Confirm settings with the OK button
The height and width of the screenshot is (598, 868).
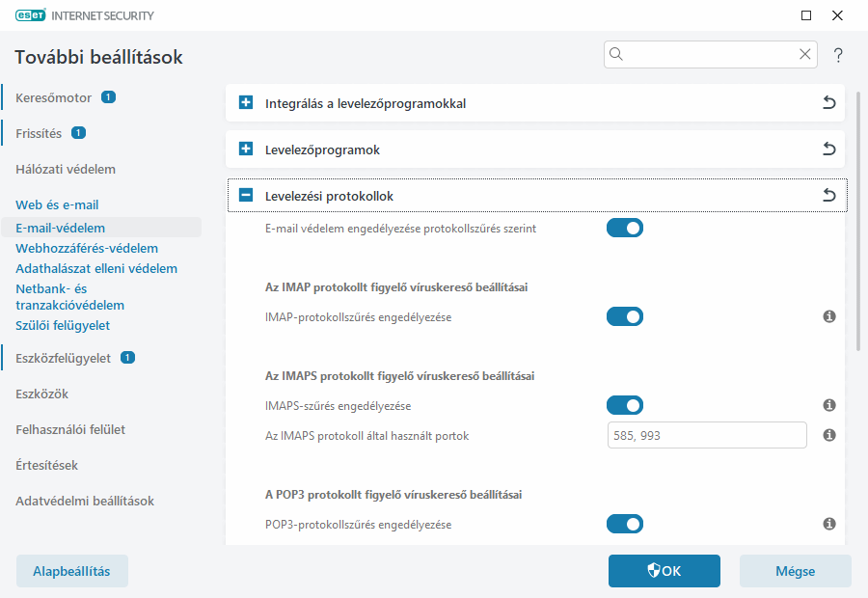pos(664,570)
